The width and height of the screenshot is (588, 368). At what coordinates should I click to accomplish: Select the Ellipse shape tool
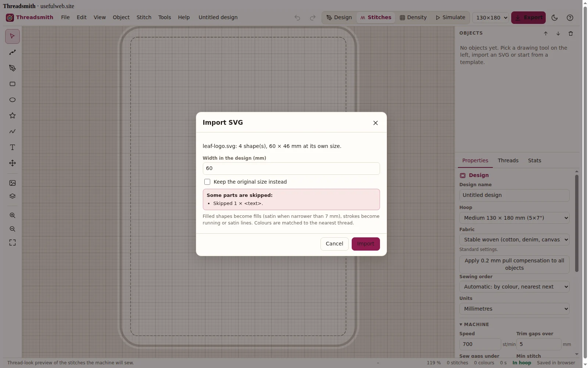[12, 100]
